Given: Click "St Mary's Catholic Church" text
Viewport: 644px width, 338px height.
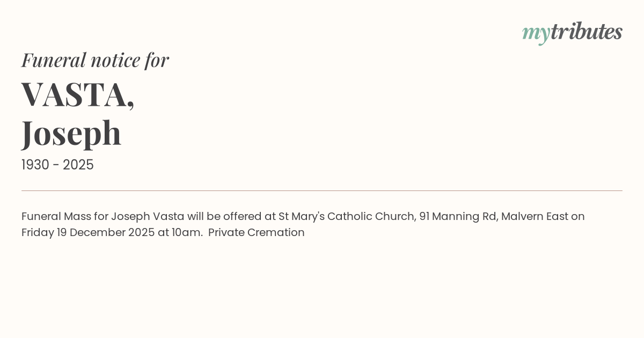Looking at the screenshot, I should tap(346, 217).
